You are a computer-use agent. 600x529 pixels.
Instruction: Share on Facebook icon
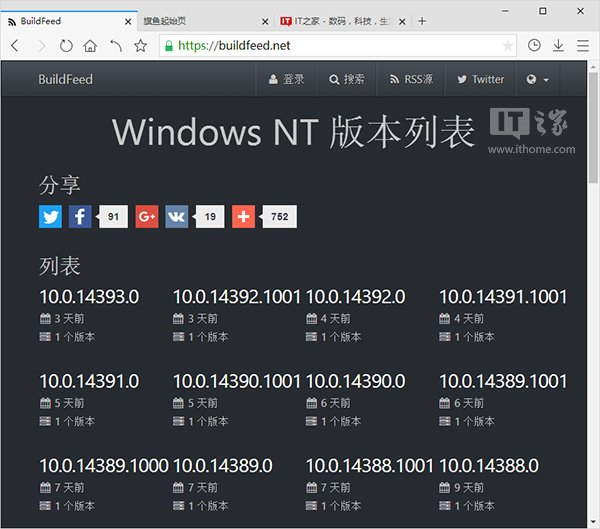pos(80,216)
